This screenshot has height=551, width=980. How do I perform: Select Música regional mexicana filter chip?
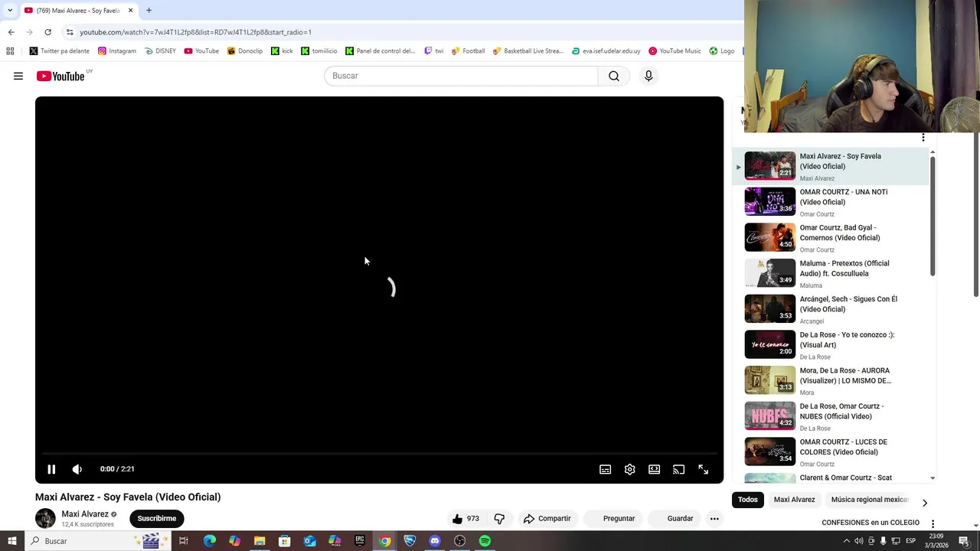point(869,500)
